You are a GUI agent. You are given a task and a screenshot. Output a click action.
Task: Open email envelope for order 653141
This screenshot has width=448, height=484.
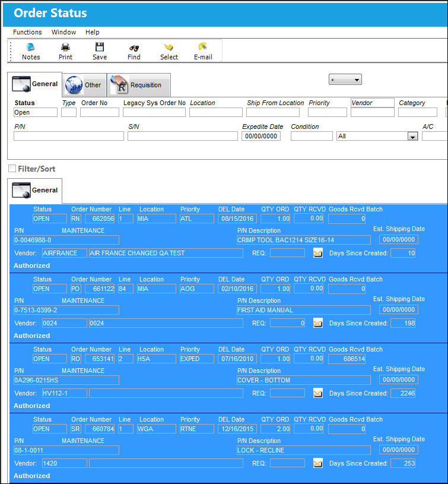click(317, 393)
